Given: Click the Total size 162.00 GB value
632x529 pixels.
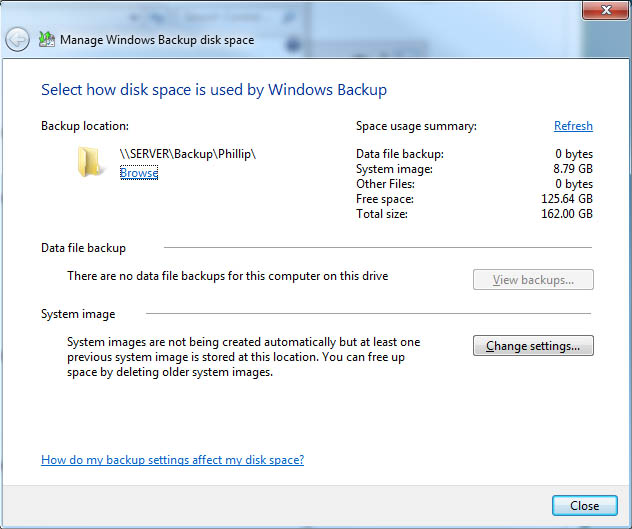Looking at the screenshot, I should point(567,213).
